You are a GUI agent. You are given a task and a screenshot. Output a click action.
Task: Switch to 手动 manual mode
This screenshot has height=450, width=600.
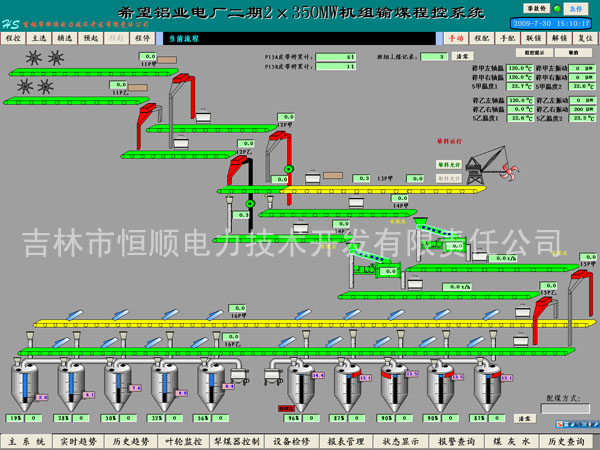tap(455, 37)
